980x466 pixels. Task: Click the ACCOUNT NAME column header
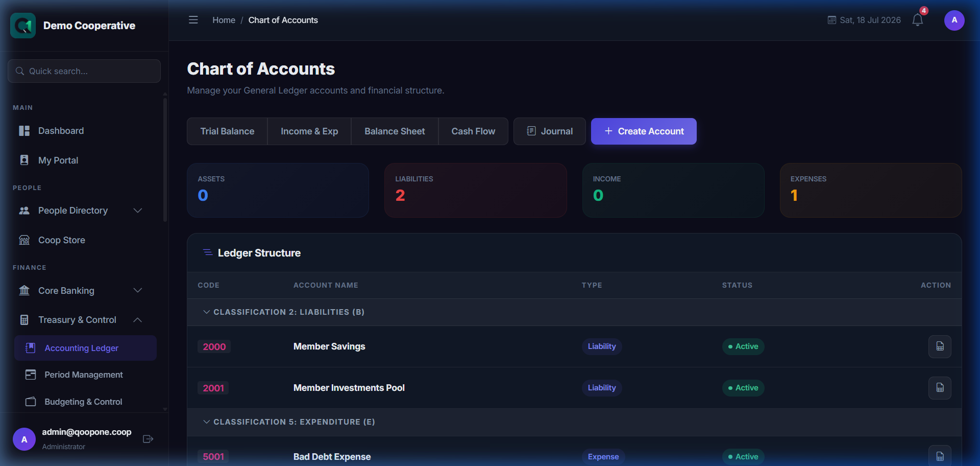pos(326,285)
